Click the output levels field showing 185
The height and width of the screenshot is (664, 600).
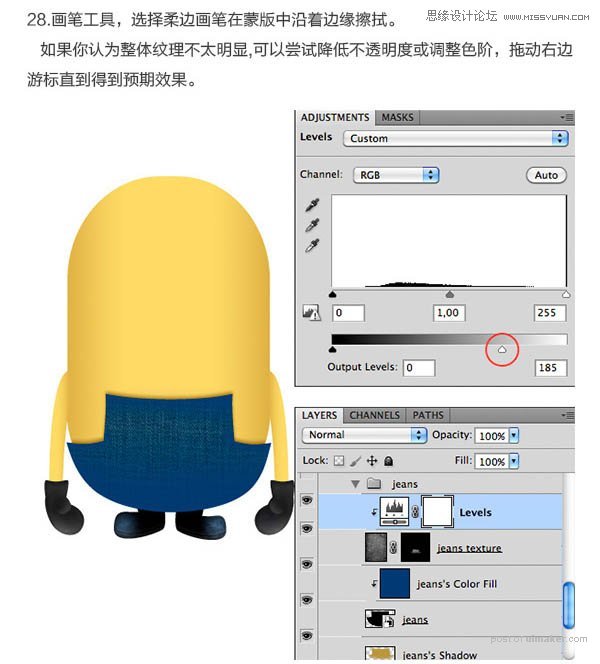[x=550, y=368]
